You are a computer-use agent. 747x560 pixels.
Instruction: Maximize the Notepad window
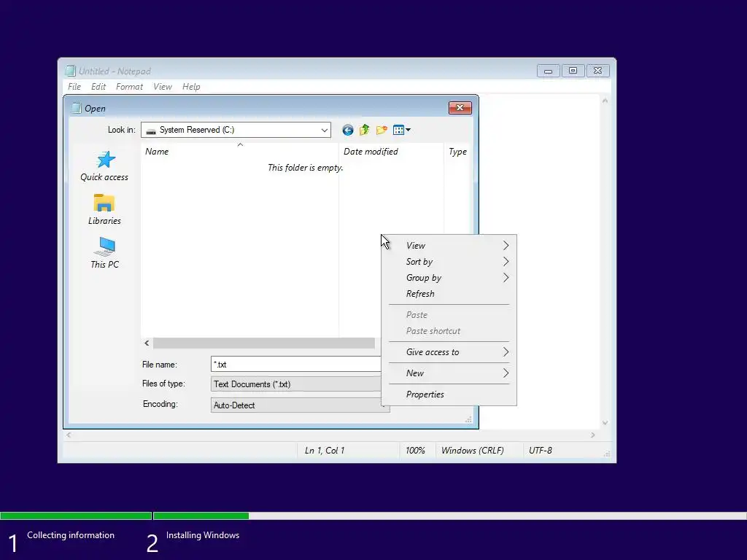(573, 71)
